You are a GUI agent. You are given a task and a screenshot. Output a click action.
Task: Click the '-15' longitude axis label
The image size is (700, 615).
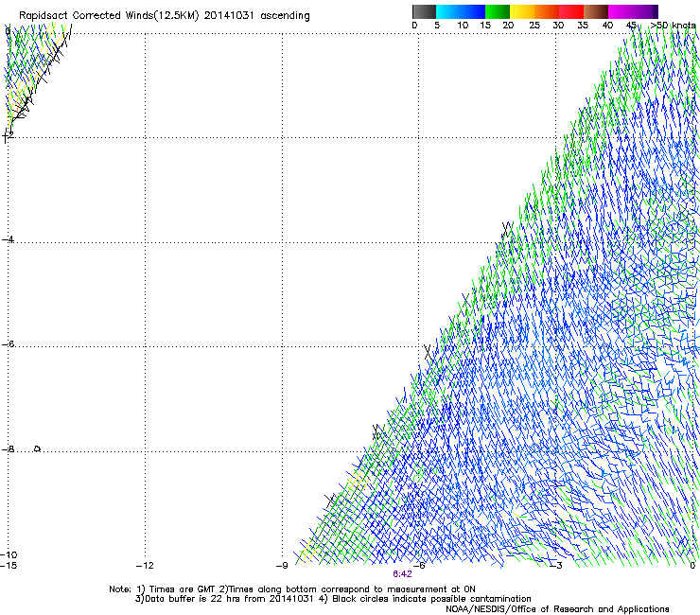coord(9,566)
